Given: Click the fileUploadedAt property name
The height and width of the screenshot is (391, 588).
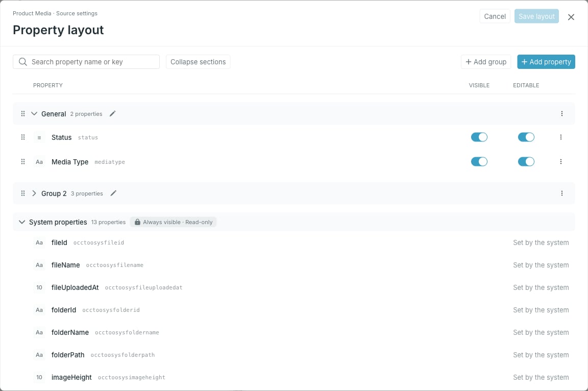Looking at the screenshot, I should pyautogui.click(x=75, y=287).
